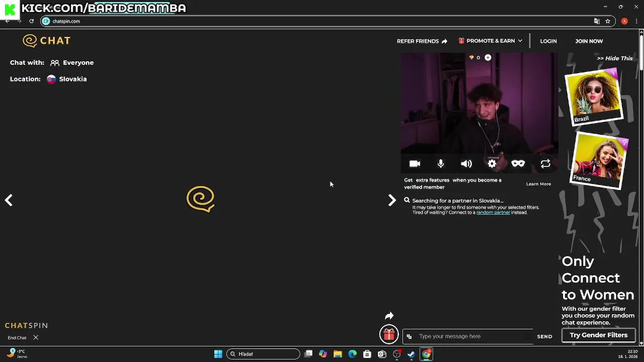This screenshot has width=644, height=362.
Task: Click the search magnifier beside Searching text
Action: pyautogui.click(x=407, y=200)
